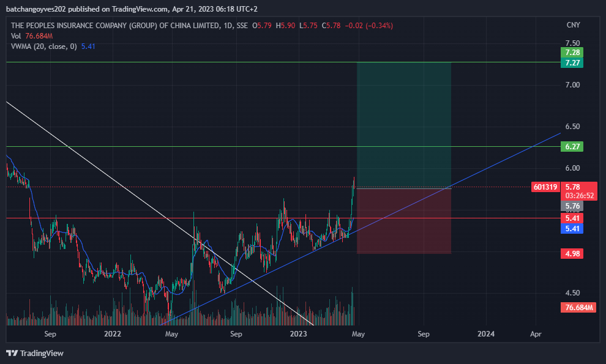Viewport: 606px width, 364px height.
Task: Click the close value C5.78 in the OHLC header
Action: point(331,26)
